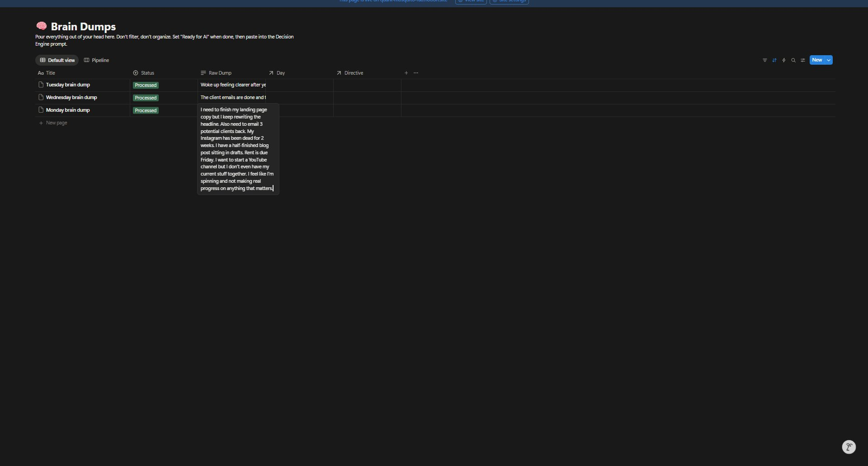The height and width of the screenshot is (466, 868).
Task: Switch to the Pipeline tab
Action: click(96, 60)
